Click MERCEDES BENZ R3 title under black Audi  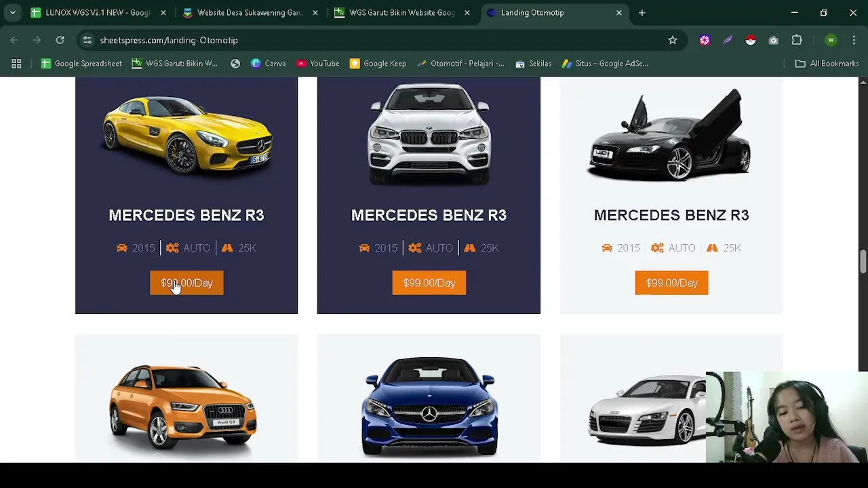pyautogui.click(x=671, y=215)
